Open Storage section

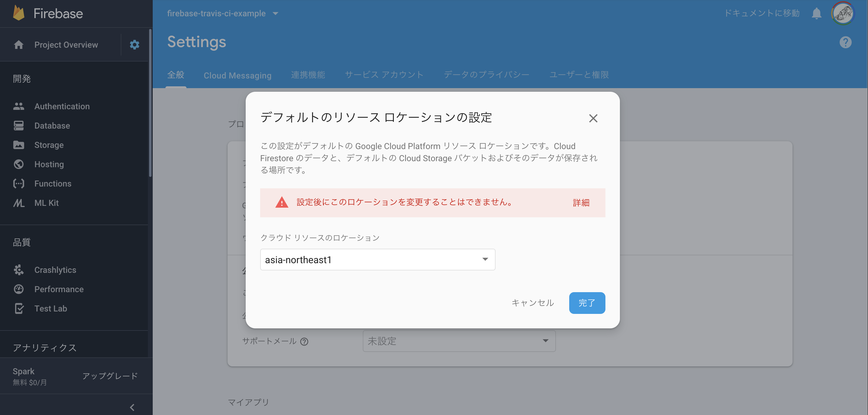point(48,145)
